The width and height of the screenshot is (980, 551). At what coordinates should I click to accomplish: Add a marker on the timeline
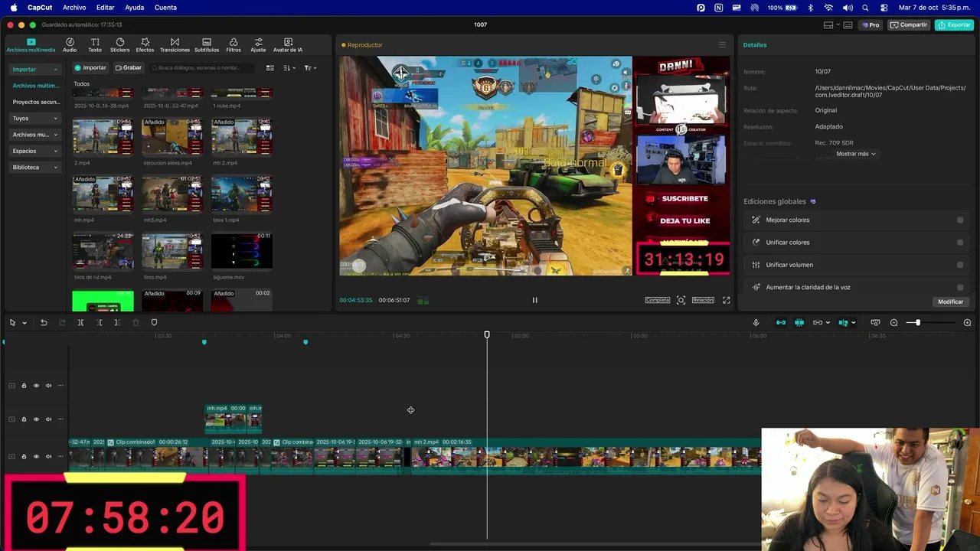(154, 323)
